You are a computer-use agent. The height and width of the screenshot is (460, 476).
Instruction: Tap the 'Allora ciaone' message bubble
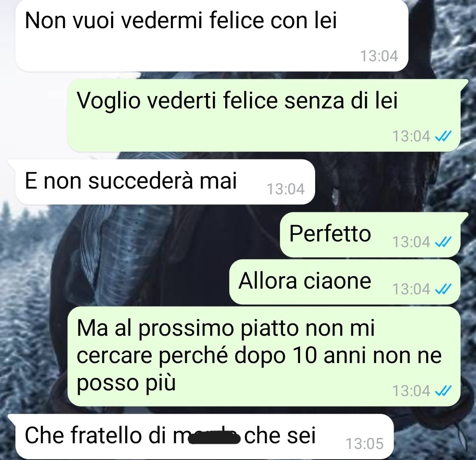[x=345, y=282]
